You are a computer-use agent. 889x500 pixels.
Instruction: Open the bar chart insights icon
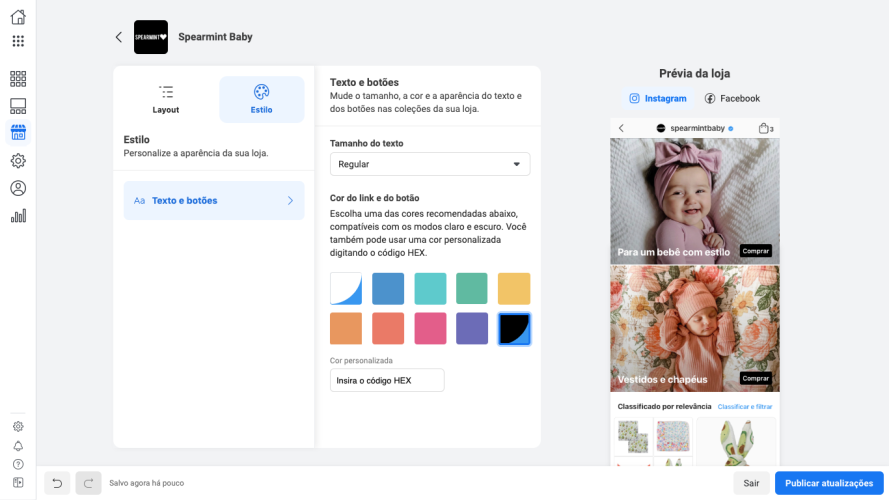[x=18, y=215]
